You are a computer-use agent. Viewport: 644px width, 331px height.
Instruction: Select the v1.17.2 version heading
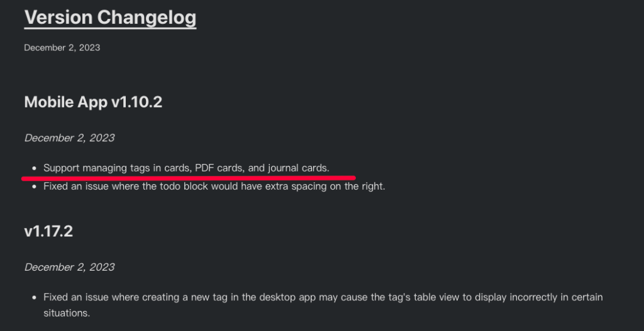[48, 231]
